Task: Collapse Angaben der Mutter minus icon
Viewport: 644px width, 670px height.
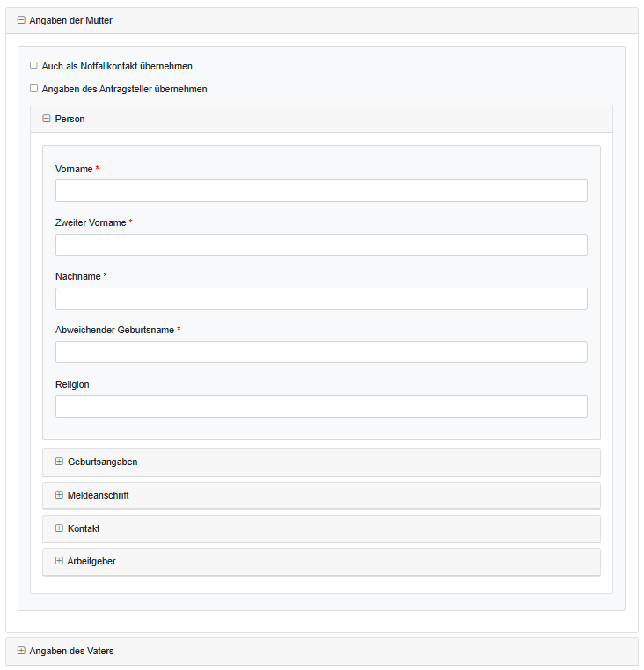Action: (x=21, y=20)
